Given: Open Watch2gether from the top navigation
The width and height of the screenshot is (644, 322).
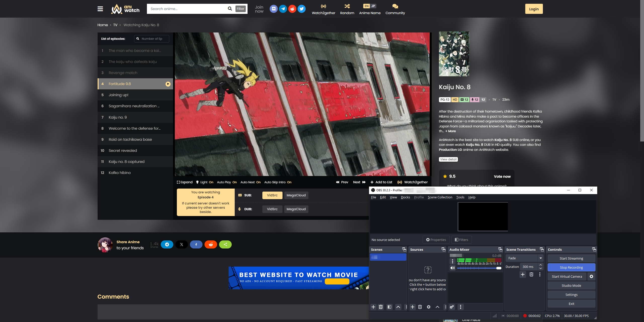Looking at the screenshot, I should click(x=324, y=9).
